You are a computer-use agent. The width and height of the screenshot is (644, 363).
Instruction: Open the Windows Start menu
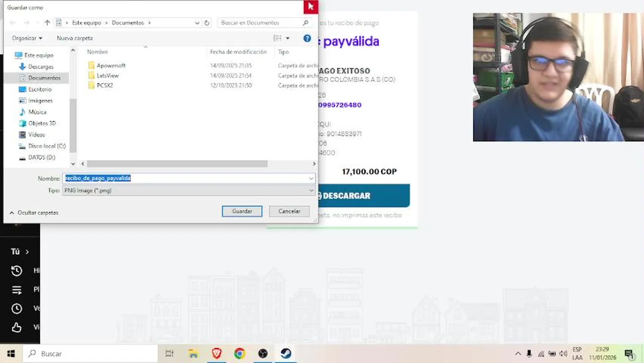[x=11, y=354]
